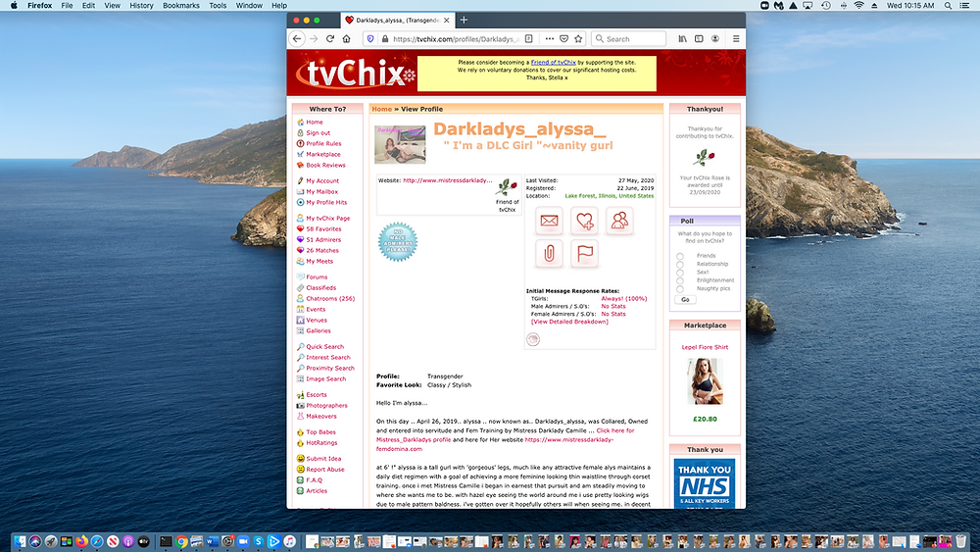Open Proximity Search link
The image size is (980, 552).
(x=330, y=369)
